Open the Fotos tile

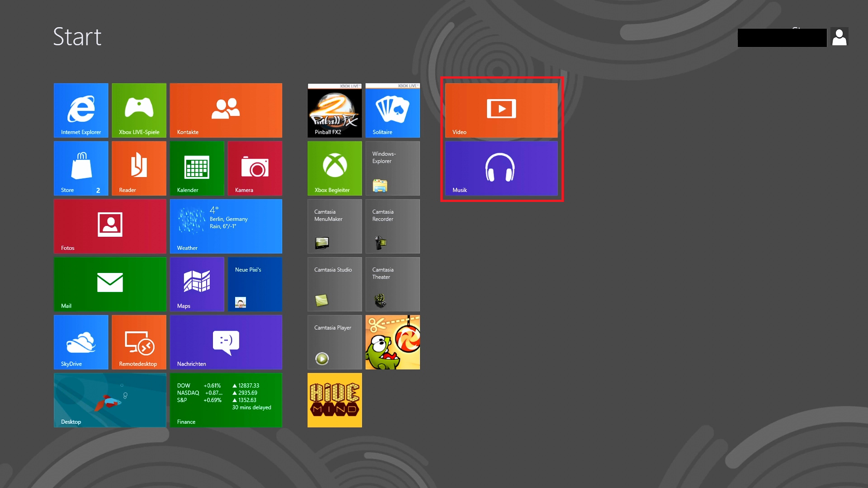pos(110,226)
